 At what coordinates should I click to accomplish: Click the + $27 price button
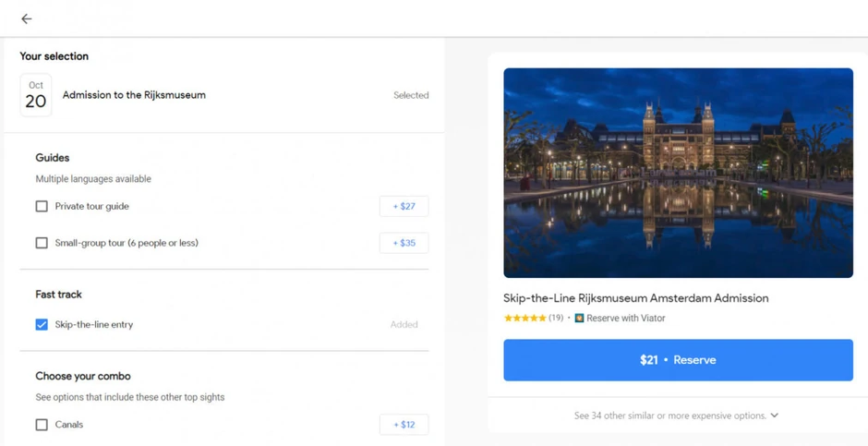coord(404,207)
